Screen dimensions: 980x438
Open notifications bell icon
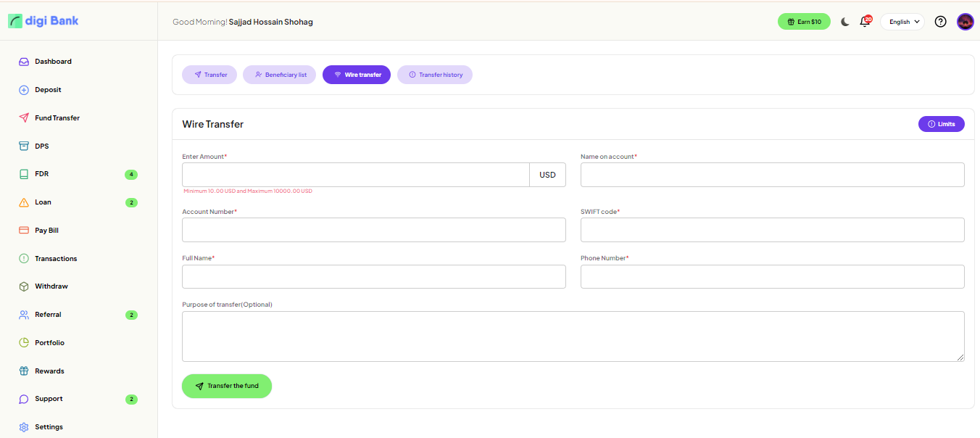tap(864, 22)
